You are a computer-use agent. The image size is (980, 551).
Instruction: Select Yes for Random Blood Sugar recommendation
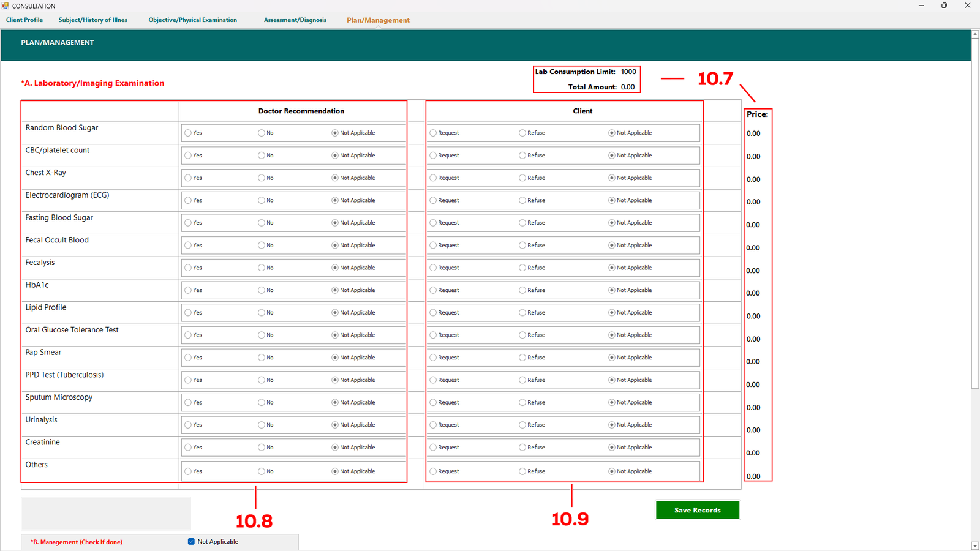click(x=188, y=133)
